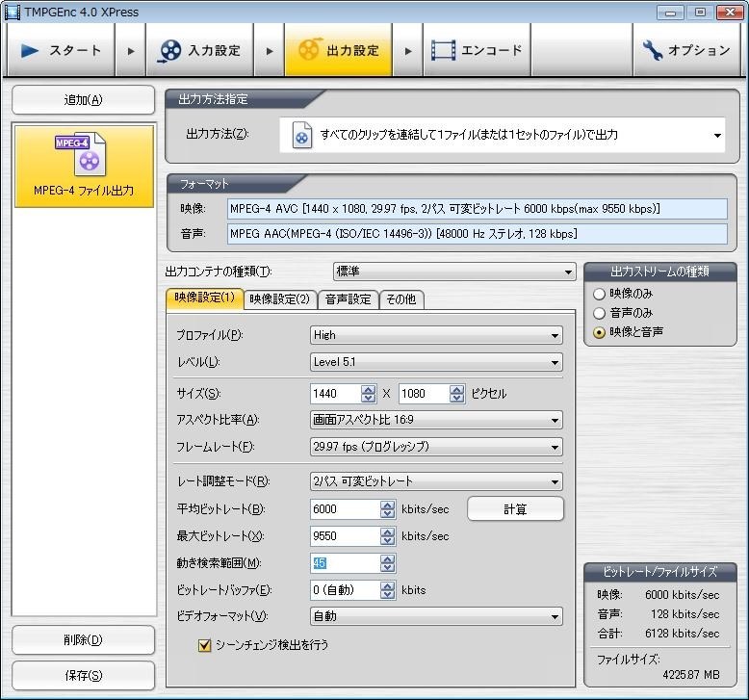Switch to the 映像設定(1) tab
The width and height of the screenshot is (749, 700).
pos(204,298)
